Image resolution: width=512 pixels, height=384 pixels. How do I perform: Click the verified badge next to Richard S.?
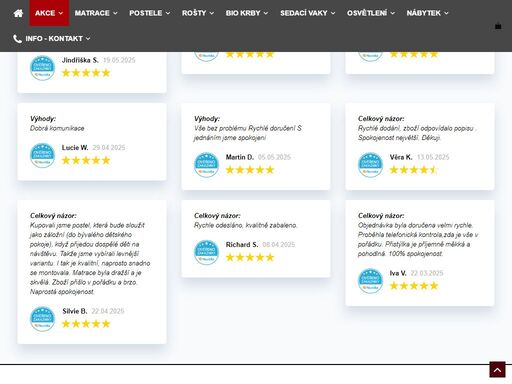(206, 252)
